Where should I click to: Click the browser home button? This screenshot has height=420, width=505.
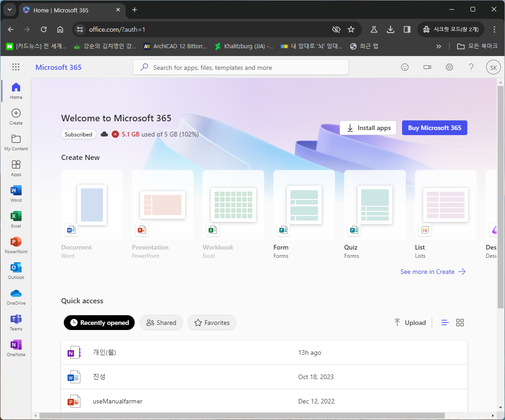[60, 29]
